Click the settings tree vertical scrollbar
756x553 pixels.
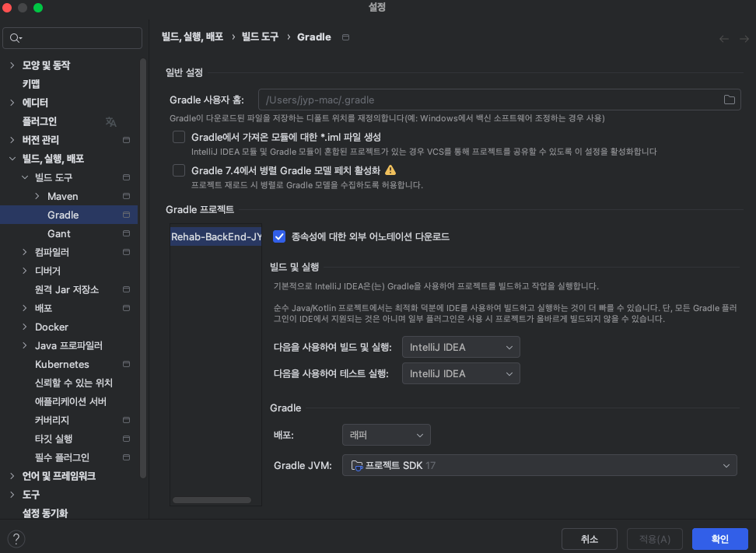(142, 268)
